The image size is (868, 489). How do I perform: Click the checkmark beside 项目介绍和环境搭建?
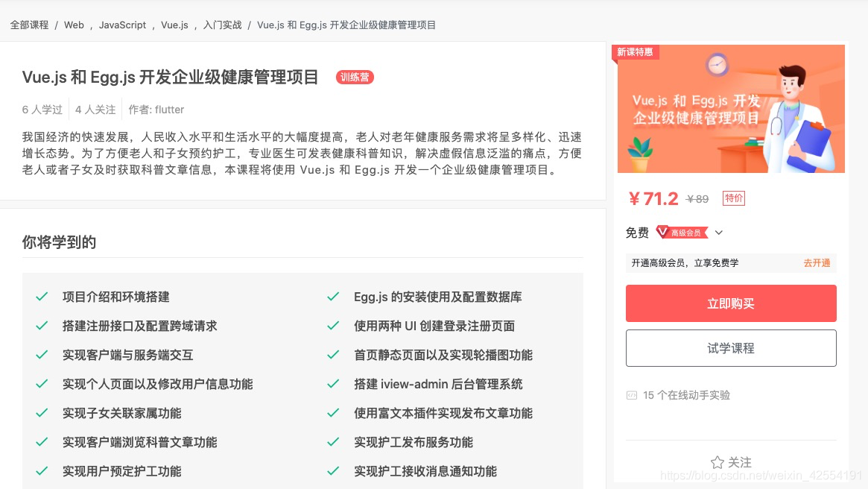(x=42, y=297)
